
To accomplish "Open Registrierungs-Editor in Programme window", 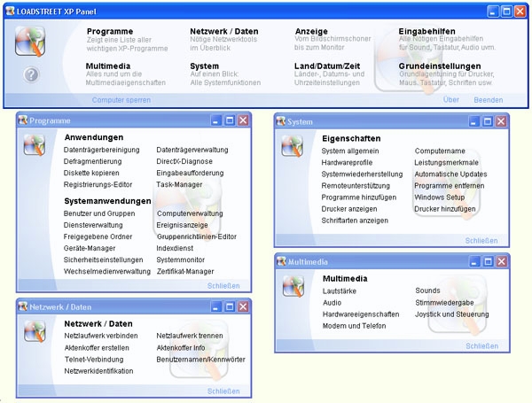I will coord(98,184).
